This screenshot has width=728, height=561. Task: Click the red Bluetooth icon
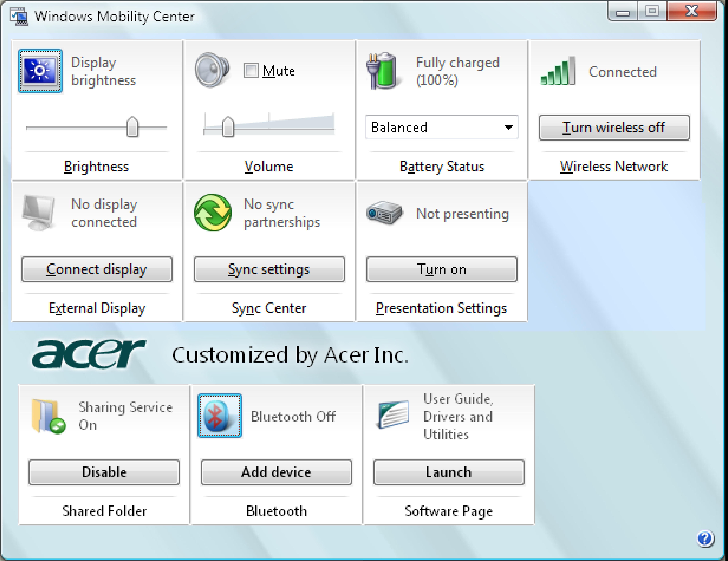220,416
